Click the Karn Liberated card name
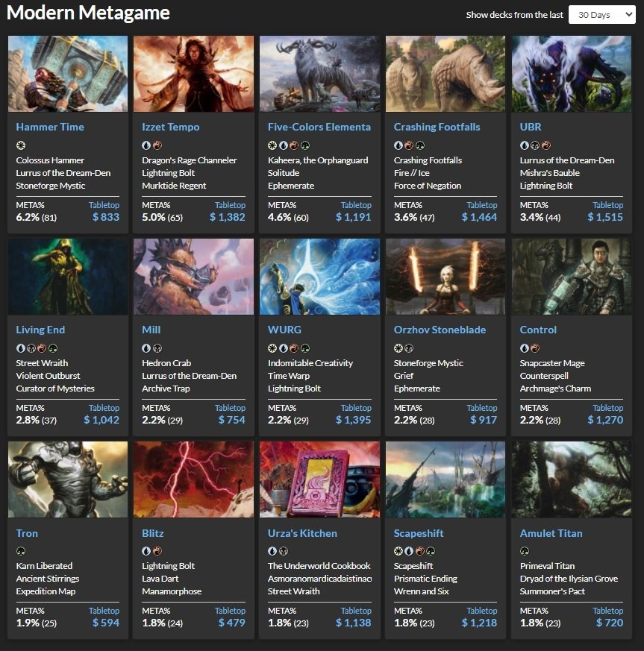Viewport: 644px width, 651px height. [x=44, y=566]
